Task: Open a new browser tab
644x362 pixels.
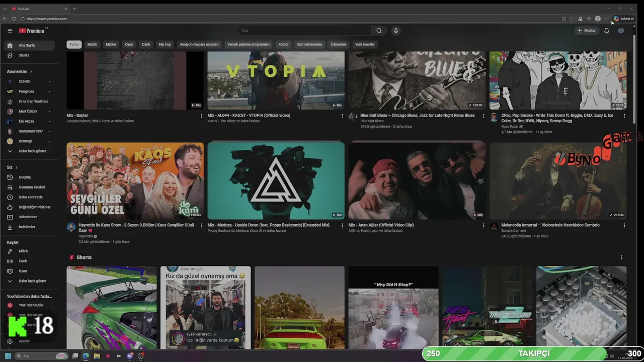Action: (x=74, y=9)
